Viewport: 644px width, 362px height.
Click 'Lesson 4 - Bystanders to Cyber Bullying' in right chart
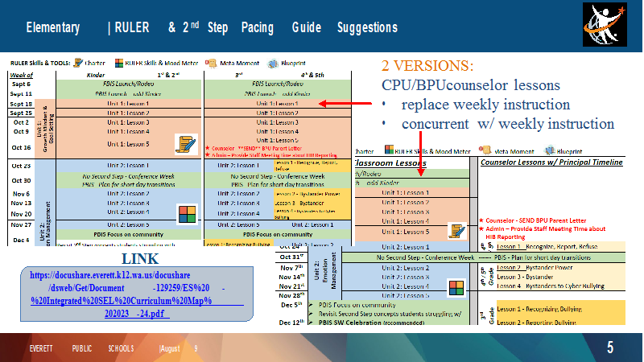point(551,286)
